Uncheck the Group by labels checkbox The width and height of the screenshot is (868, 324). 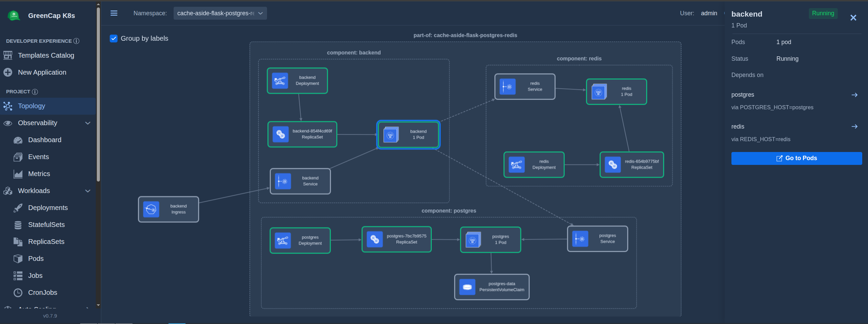[114, 38]
